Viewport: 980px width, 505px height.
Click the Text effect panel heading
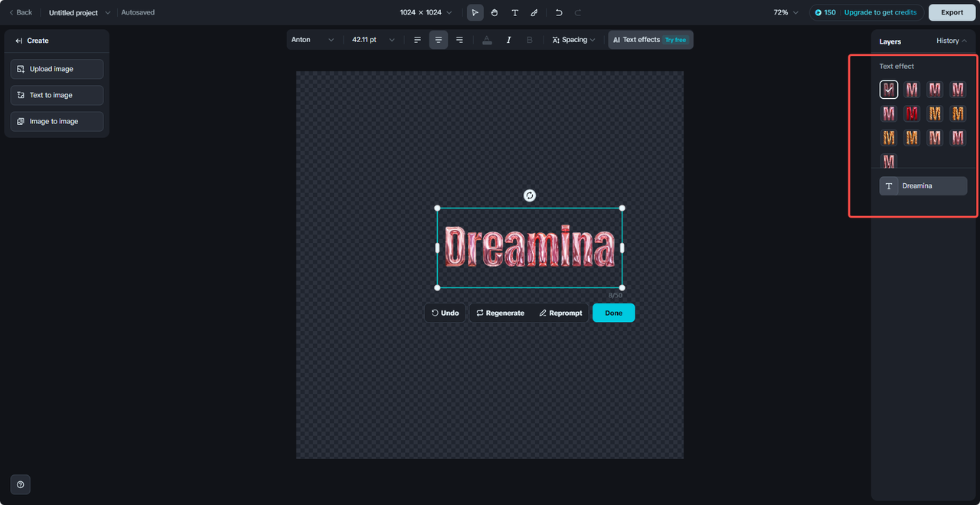click(897, 67)
